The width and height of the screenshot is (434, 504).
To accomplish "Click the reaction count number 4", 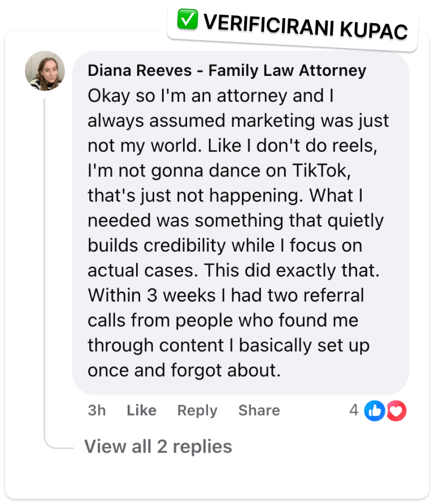I will (x=354, y=410).
